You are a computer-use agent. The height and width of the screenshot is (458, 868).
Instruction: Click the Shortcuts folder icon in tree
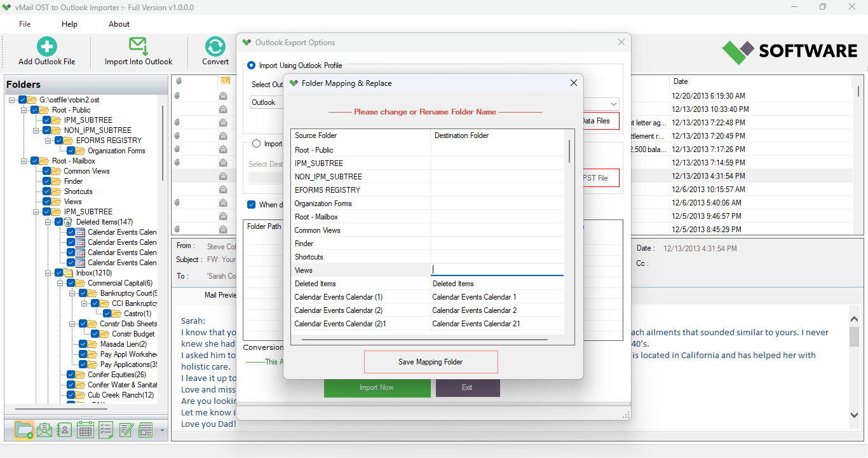[57, 191]
